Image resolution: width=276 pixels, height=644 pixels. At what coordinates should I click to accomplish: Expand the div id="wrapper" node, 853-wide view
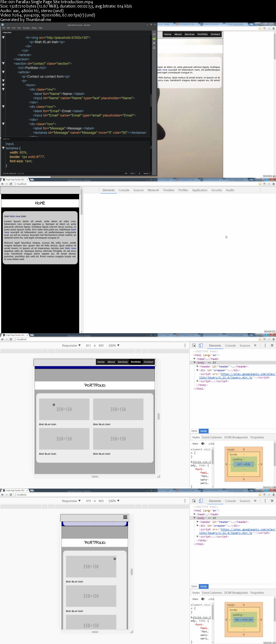(198, 370)
